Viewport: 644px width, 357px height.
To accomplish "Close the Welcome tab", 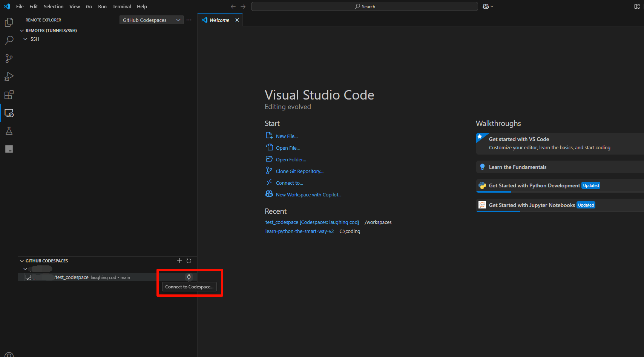I will click(237, 20).
